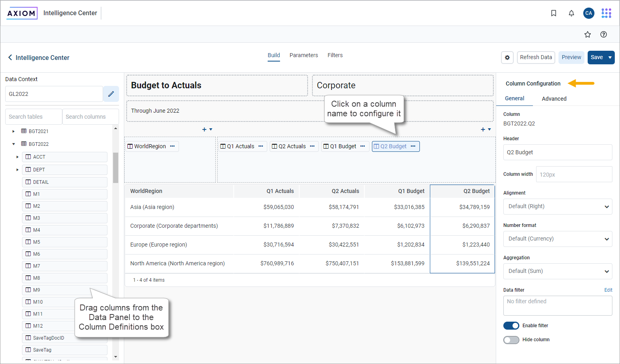Open the WorldRegion column options menu
The image size is (620, 364).
(x=172, y=146)
